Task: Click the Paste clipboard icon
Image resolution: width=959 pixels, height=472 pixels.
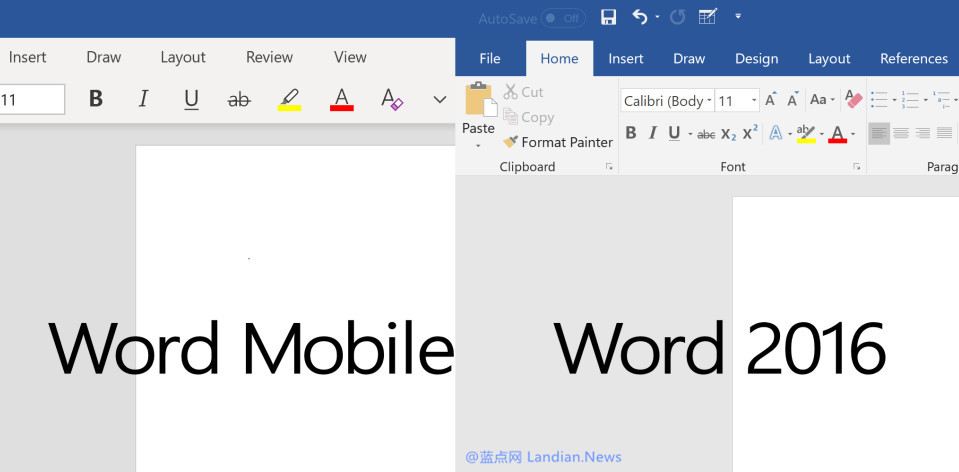Action: [x=478, y=101]
